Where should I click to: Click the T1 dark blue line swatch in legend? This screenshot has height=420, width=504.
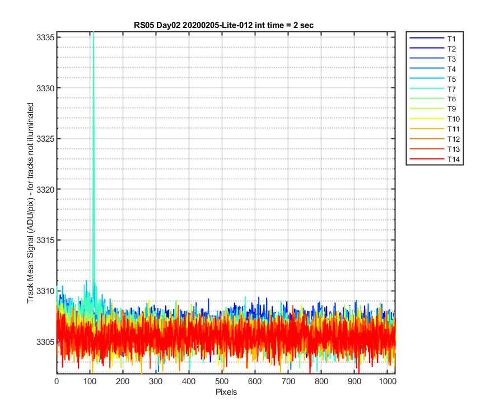427,38
